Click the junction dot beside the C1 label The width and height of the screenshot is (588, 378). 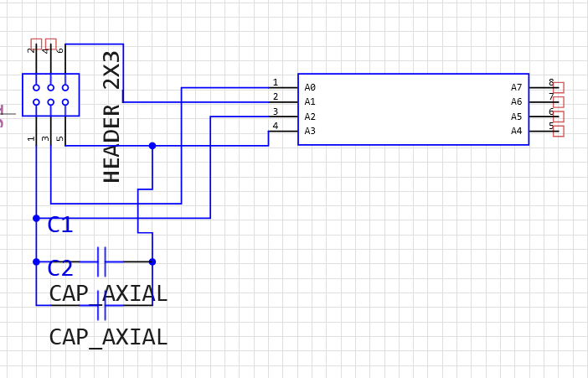[36, 218]
